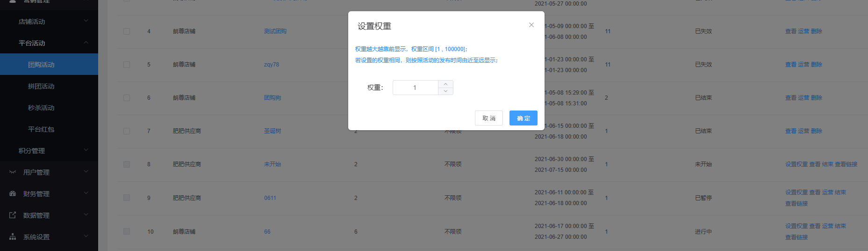Click the 数据管理 export icon
This screenshot has height=251, width=868.
13,215
